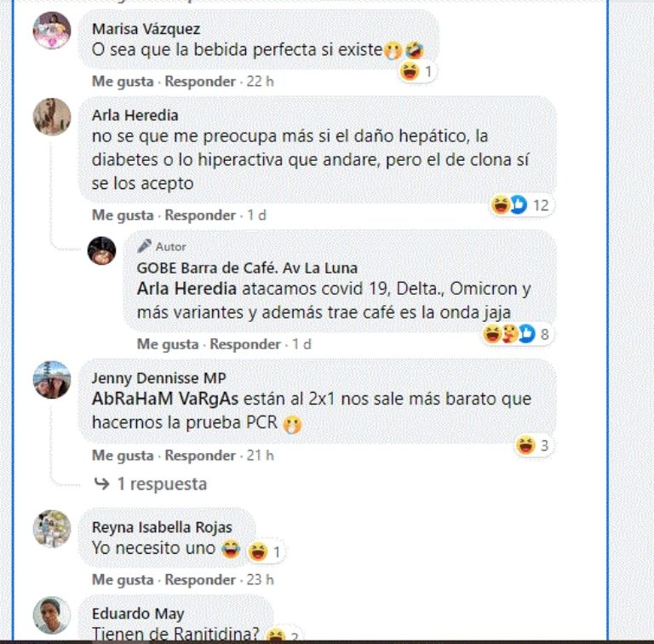Open Jenny Dennisse MP's profile picture
The width and height of the screenshot is (654, 644).
tap(52, 380)
